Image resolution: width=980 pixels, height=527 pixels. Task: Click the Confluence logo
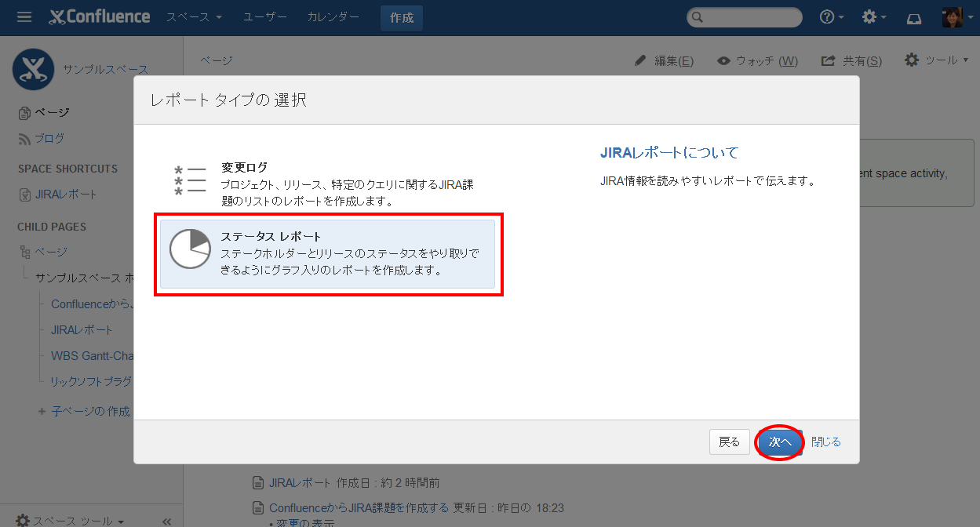[99, 16]
